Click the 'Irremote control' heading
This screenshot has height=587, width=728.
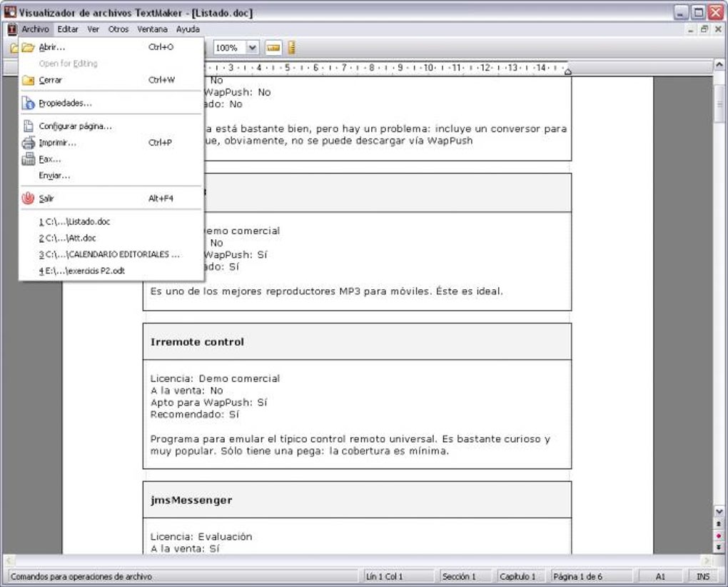[x=197, y=342]
